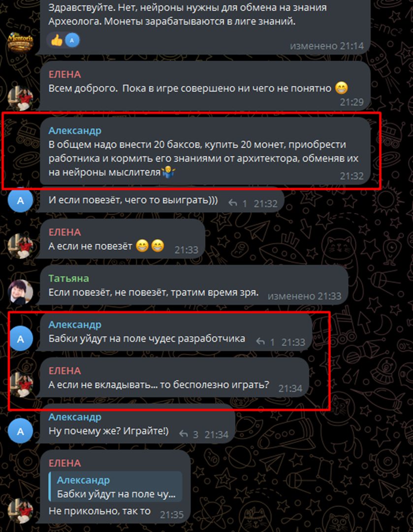
Task: Jump to quoted Александр message in ЕЛЕНА's reply
Action: coord(115,487)
